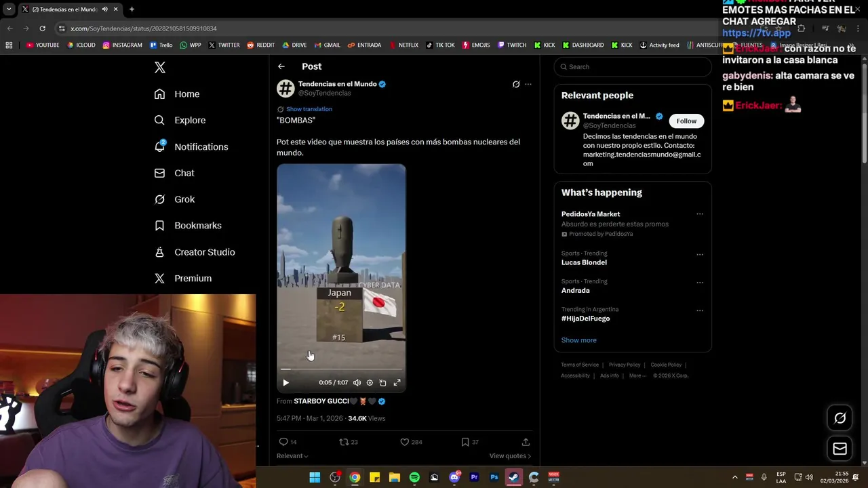The height and width of the screenshot is (488, 868).
Task: Share the post
Action: click(526, 442)
